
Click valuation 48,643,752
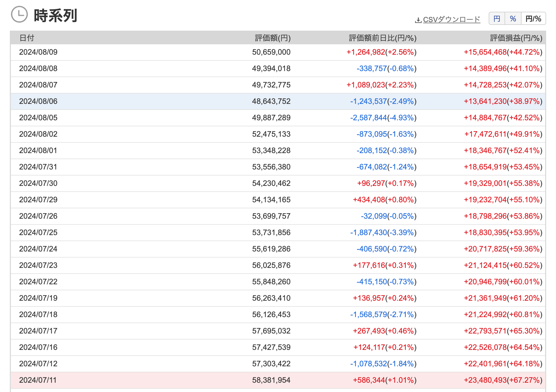point(271,101)
